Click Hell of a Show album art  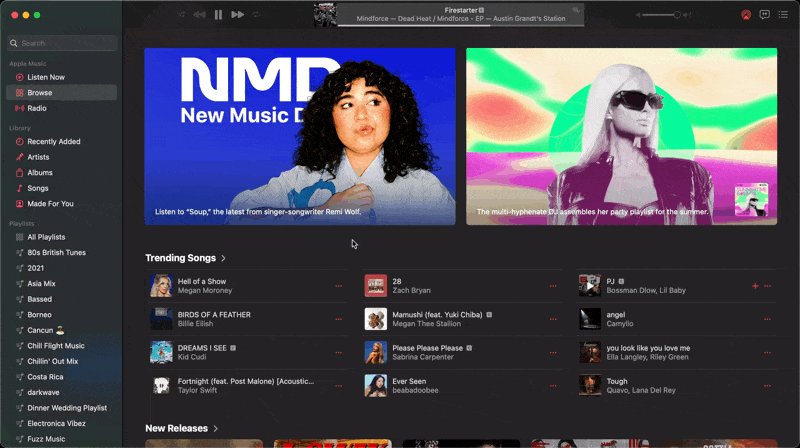(x=161, y=286)
